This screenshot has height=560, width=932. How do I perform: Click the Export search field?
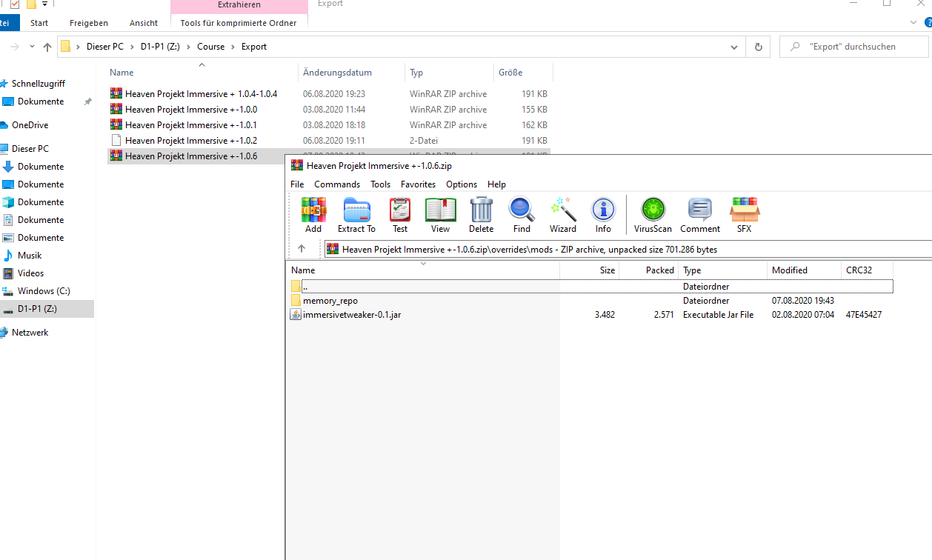pyautogui.click(x=854, y=47)
